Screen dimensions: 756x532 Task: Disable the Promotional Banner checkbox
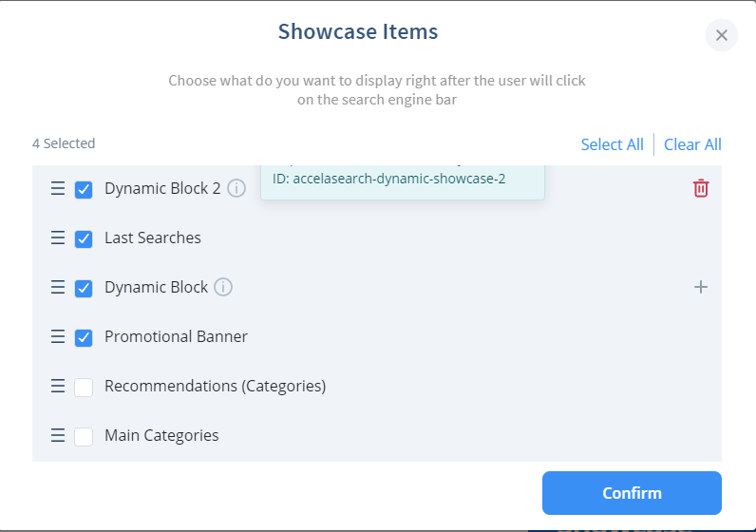[x=84, y=337]
